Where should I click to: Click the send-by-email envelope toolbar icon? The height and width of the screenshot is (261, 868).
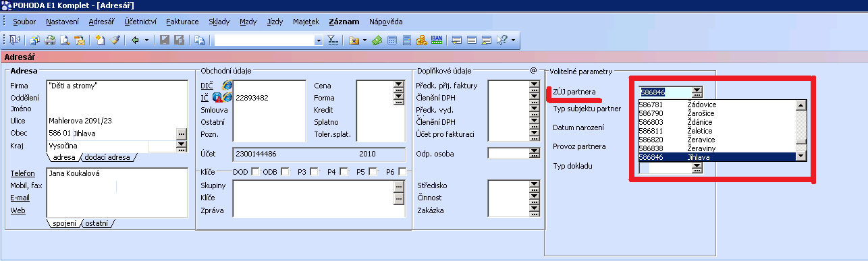coord(79,40)
